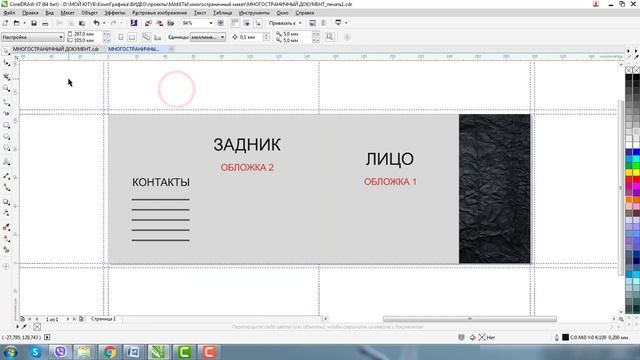
Task: Select the Transparency tool
Action: (x=6, y=213)
